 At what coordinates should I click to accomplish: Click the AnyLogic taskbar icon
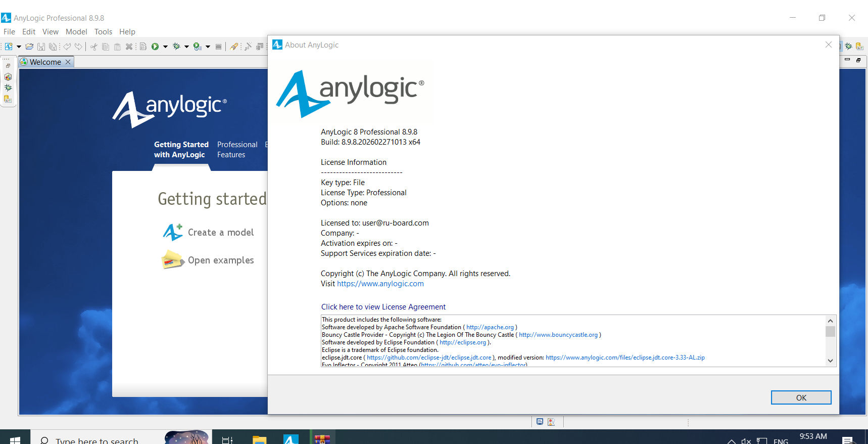[x=291, y=439]
